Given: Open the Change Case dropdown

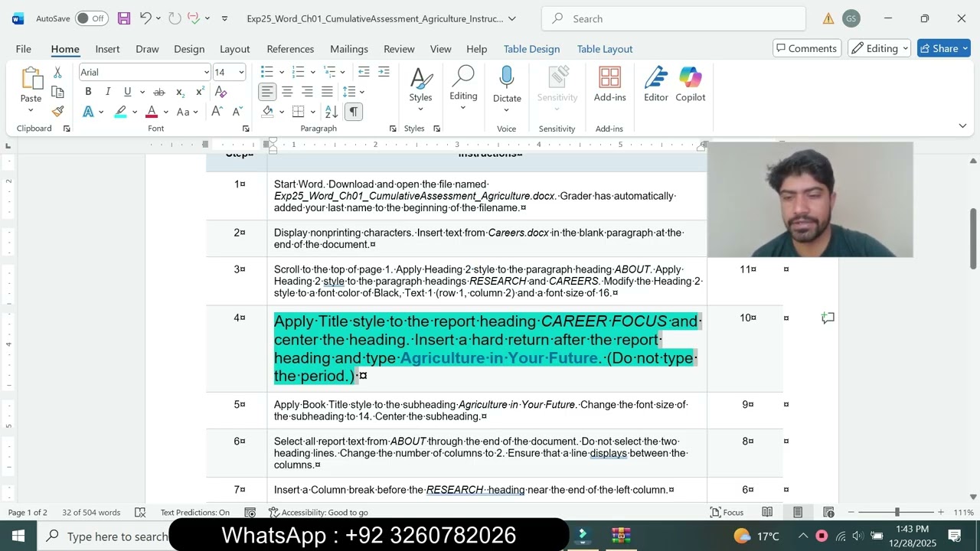Looking at the screenshot, I should pos(187,112).
